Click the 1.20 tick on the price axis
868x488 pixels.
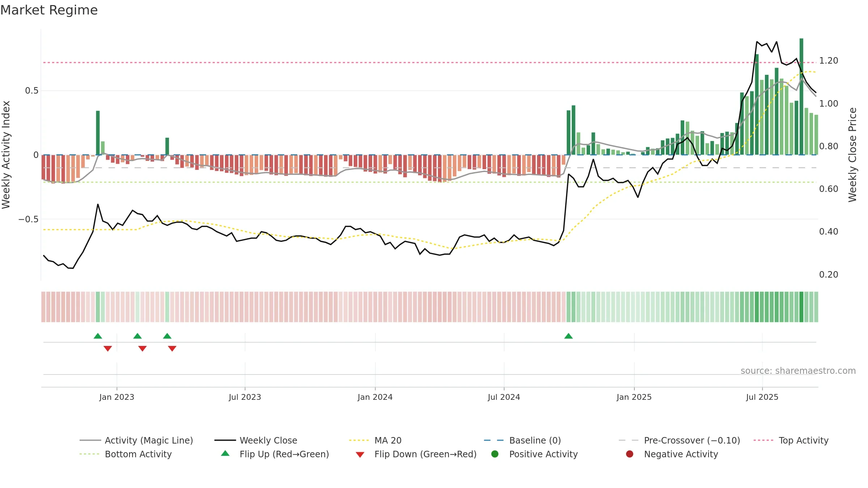click(x=829, y=61)
